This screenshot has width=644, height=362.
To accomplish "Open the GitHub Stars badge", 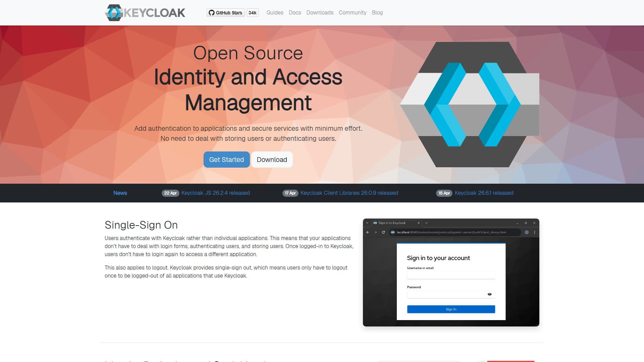I will pyautogui.click(x=225, y=13).
